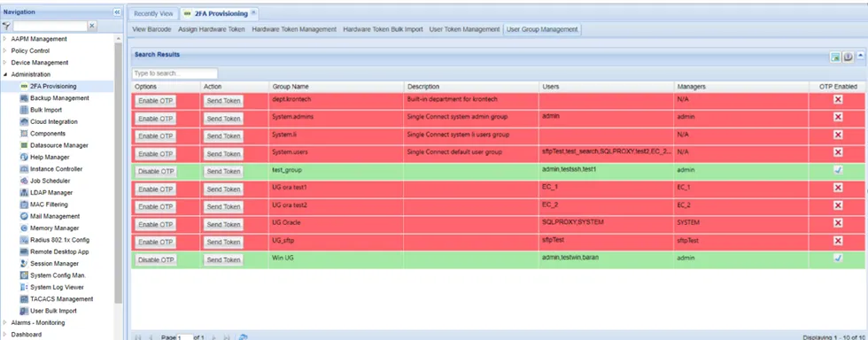This screenshot has width=868, height=340.
Task: Click the Type to search field
Action: 175,73
